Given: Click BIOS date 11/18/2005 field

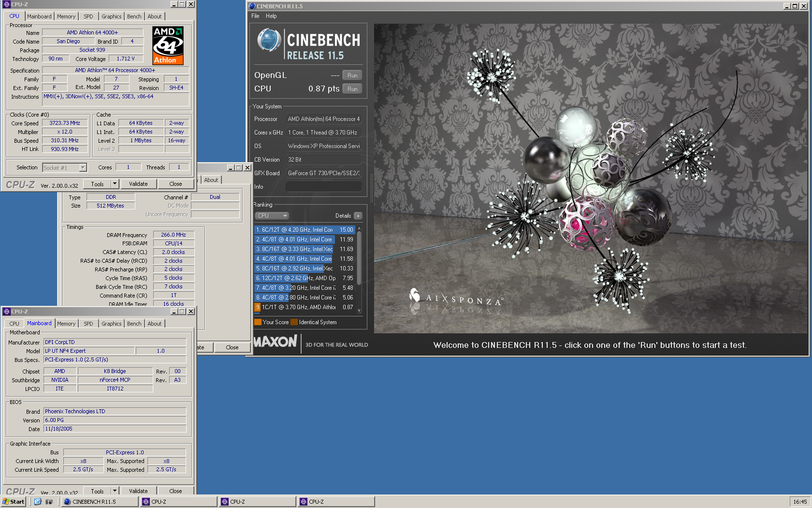Looking at the screenshot, I should 115,429.
